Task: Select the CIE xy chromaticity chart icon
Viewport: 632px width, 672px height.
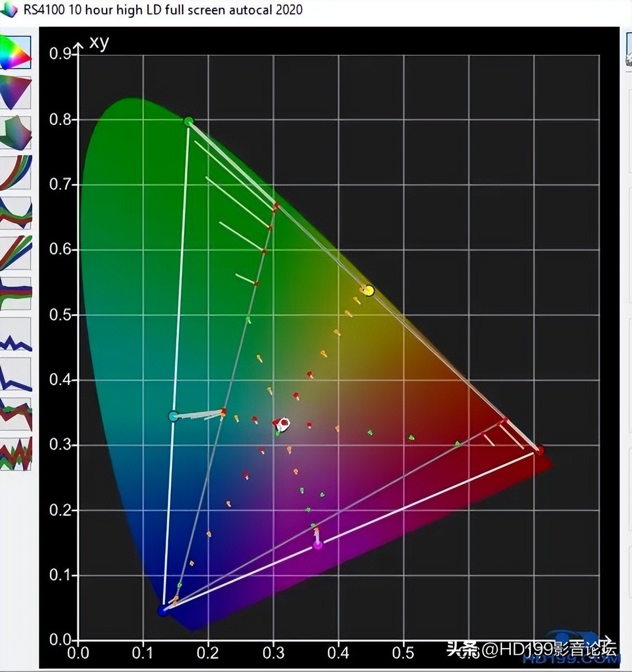Action: coord(16,54)
